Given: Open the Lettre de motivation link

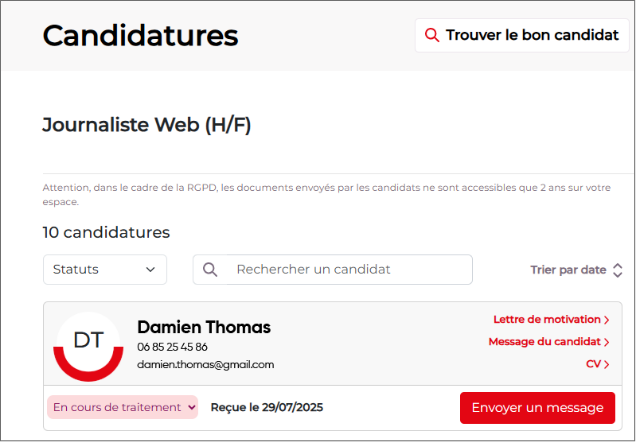Looking at the screenshot, I should click(x=546, y=320).
